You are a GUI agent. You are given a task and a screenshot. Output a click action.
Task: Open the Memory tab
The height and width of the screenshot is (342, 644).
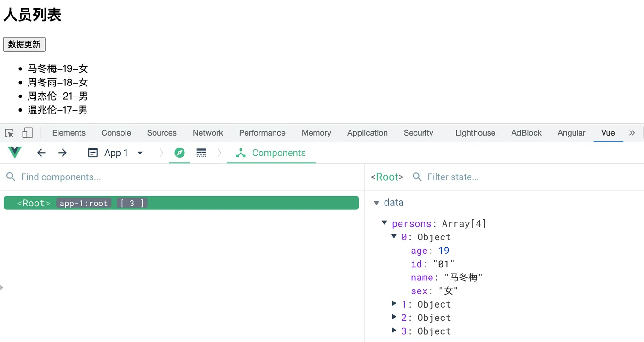[316, 133]
